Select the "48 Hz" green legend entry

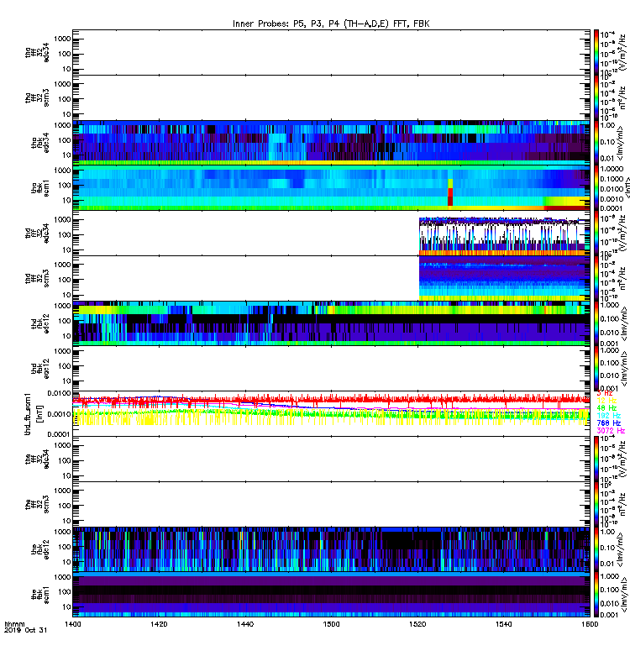point(606,408)
